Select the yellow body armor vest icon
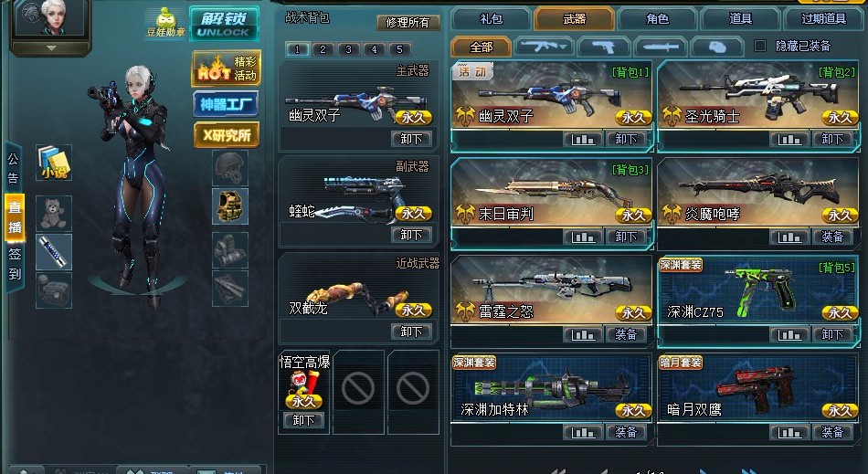 [x=229, y=205]
